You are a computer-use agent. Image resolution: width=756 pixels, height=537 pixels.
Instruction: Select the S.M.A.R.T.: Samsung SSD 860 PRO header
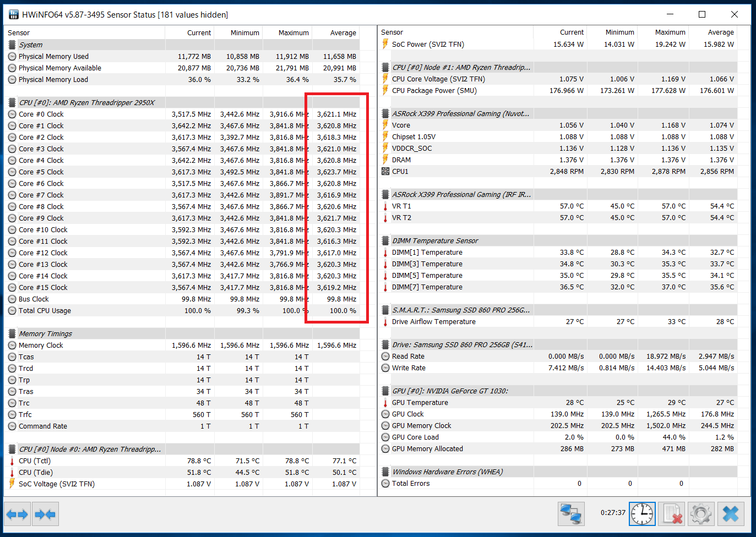[558, 310]
